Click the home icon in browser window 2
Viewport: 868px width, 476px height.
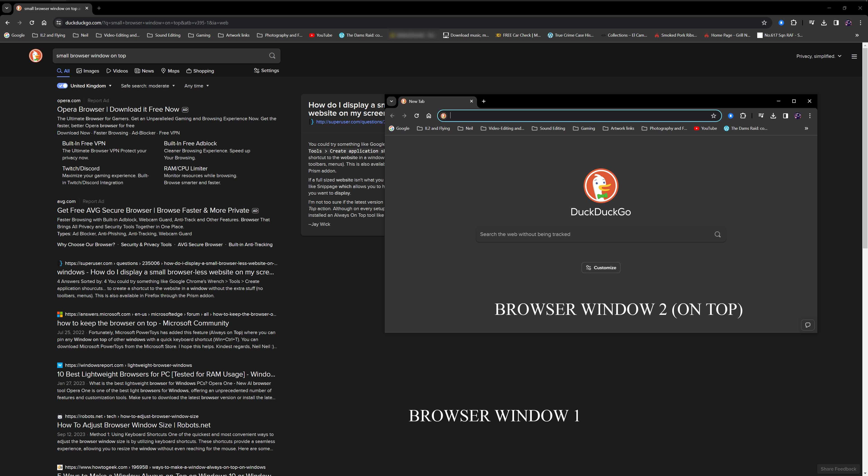tap(429, 115)
